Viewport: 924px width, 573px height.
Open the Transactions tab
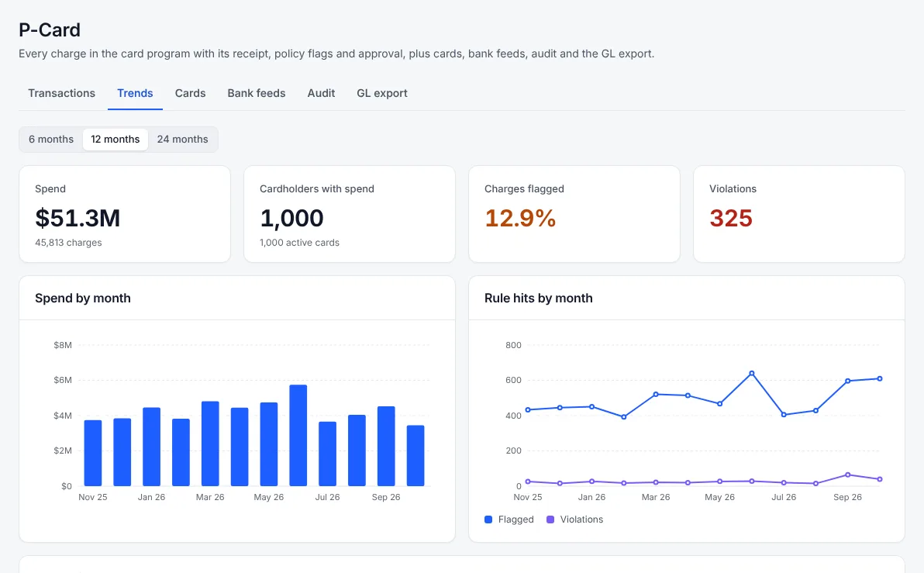click(x=61, y=93)
